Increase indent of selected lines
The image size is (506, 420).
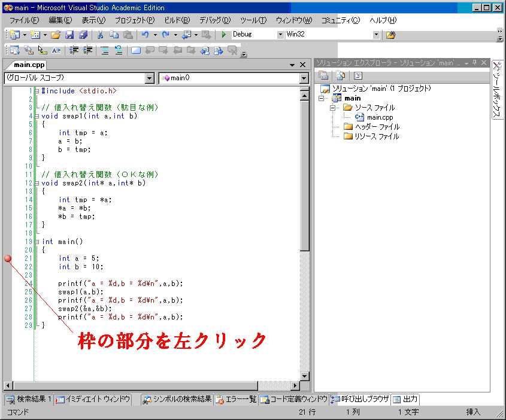88,50
